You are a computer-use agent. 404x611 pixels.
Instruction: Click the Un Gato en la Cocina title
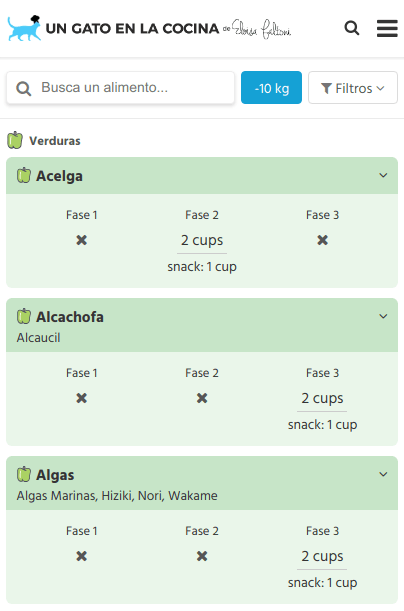(x=132, y=28)
